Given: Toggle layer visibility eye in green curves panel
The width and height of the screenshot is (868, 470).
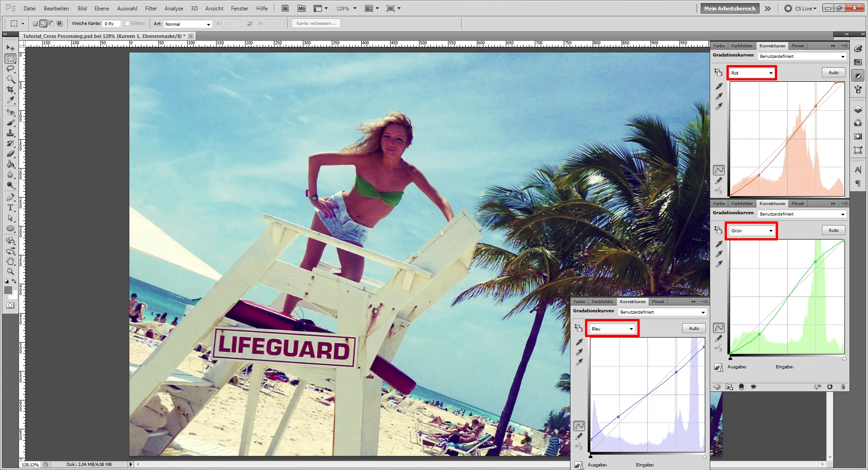Looking at the screenshot, I should click(x=753, y=387).
